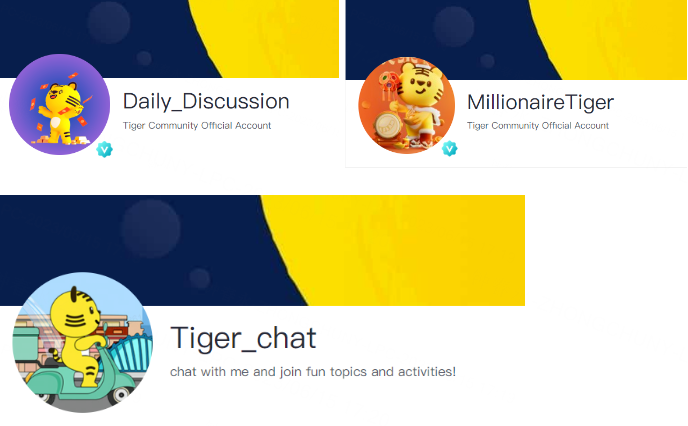Select the Tiger_chat account name

click(x=243, y=338)
